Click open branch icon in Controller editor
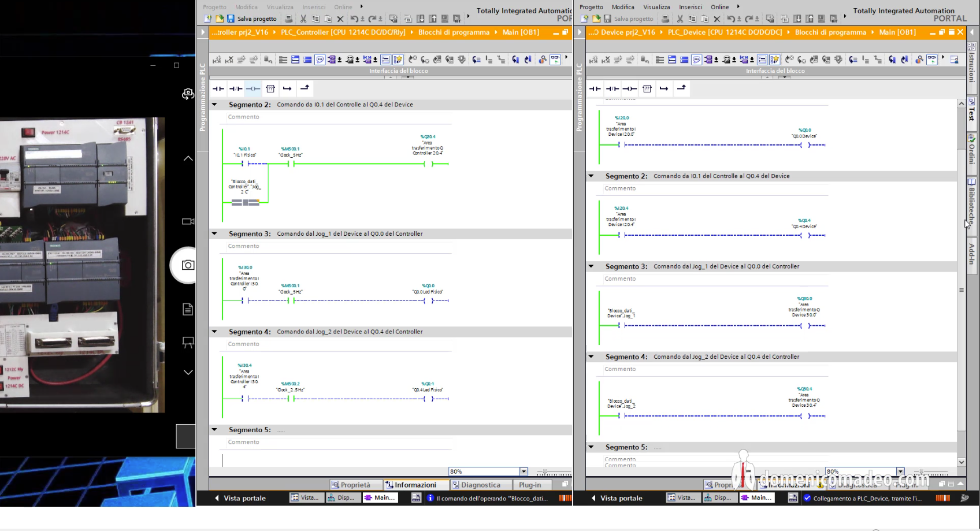 [x=287, y=88]
